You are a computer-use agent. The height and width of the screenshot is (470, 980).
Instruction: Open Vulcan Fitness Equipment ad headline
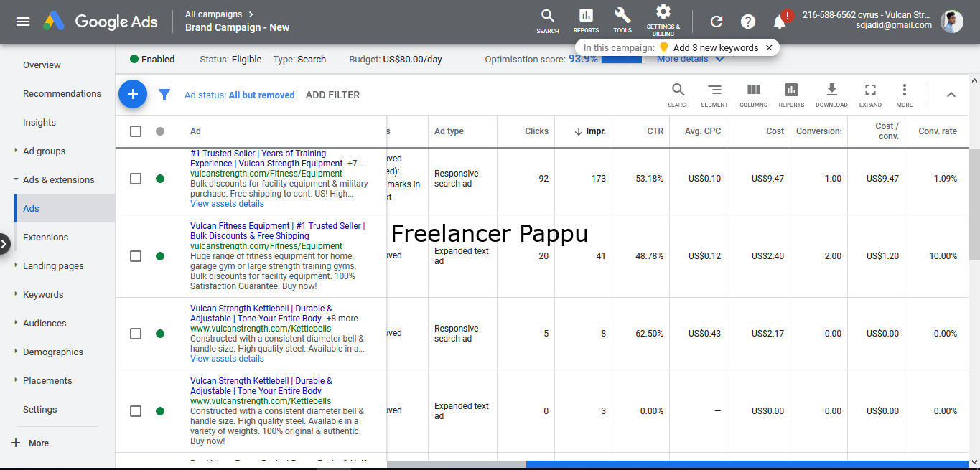click(x=277, y=231)
